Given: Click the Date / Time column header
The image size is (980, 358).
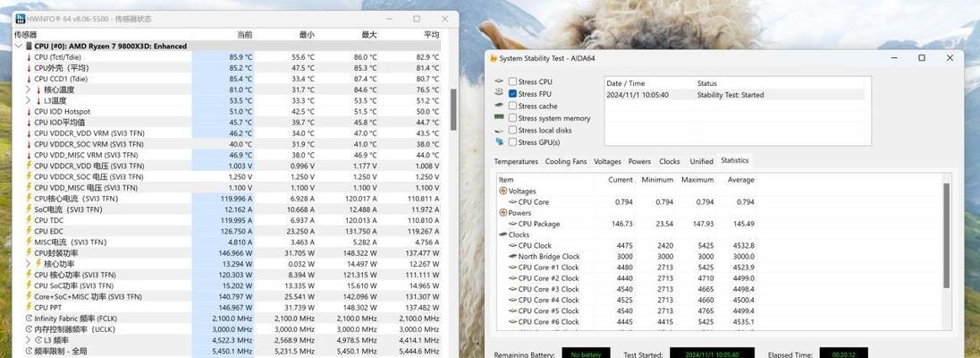Looking at the screenshot, I should coord(625,83).
